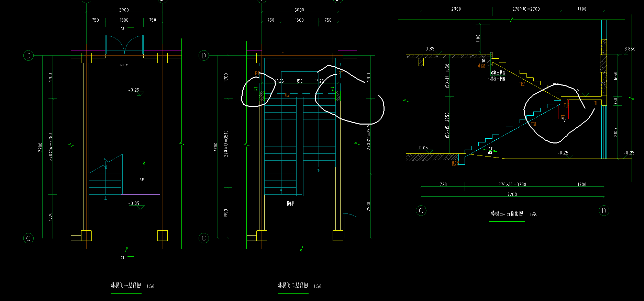Pick the -0.25 elevation in first-floor plan
Viewport: 644px width, 301px height.
click(x=134, y=90)
